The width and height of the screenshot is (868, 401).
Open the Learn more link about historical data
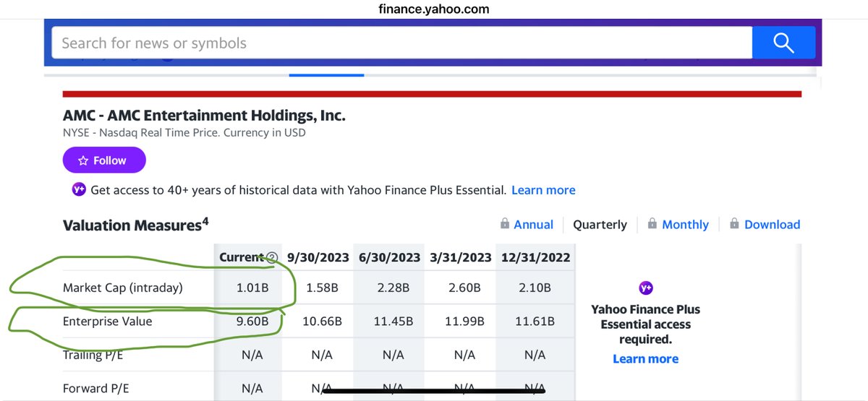[x=543, y=190]
